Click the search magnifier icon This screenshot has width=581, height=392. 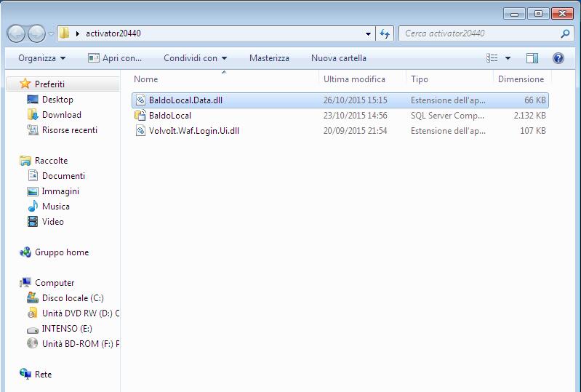pyautogui.click(x=565, y=33)
